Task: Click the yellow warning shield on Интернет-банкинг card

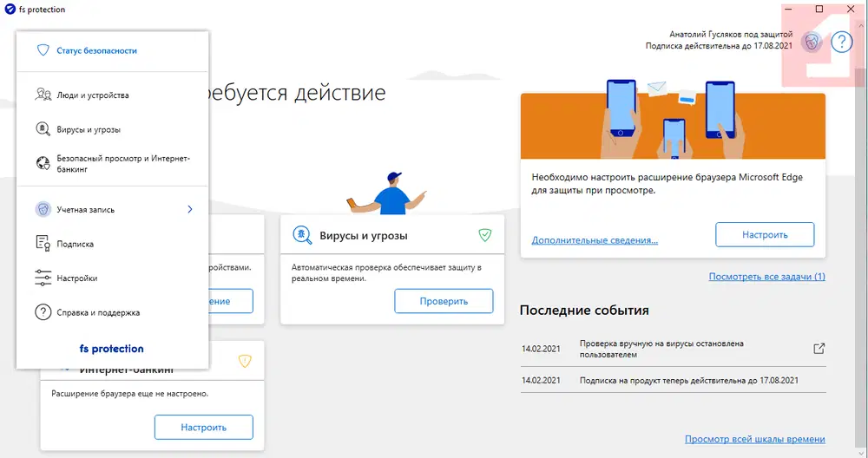Action: coord(245,361)
